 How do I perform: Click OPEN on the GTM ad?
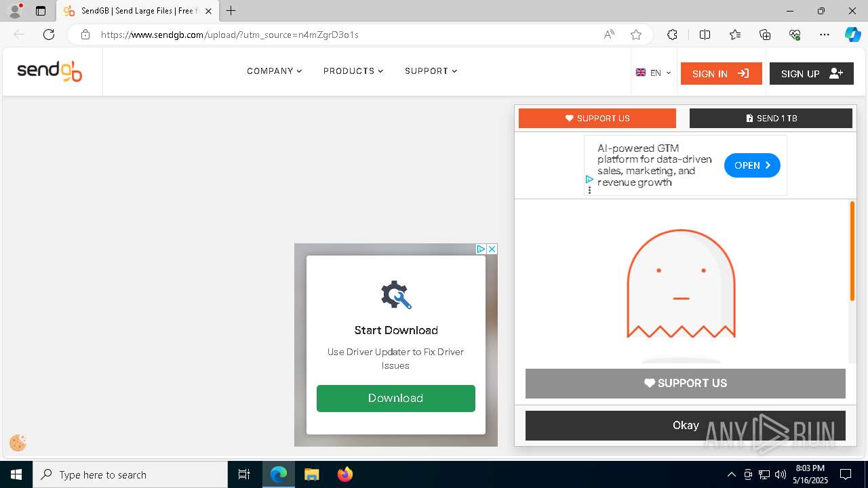coord(752,165)
